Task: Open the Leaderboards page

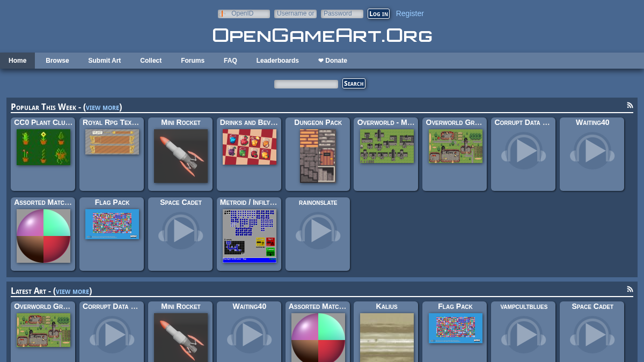Action: pyautogui.click(x=277, y=61)
